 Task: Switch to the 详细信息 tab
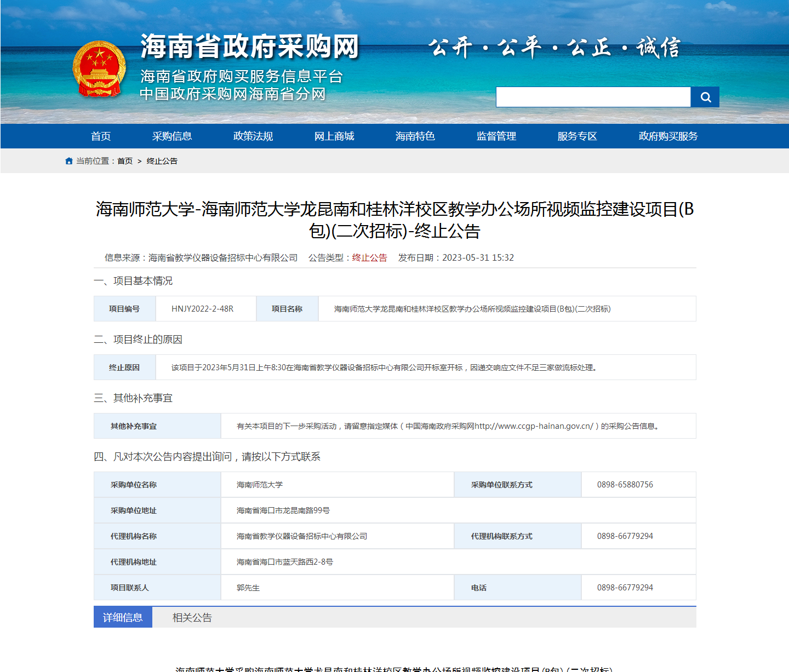click(x=123, y=617)
